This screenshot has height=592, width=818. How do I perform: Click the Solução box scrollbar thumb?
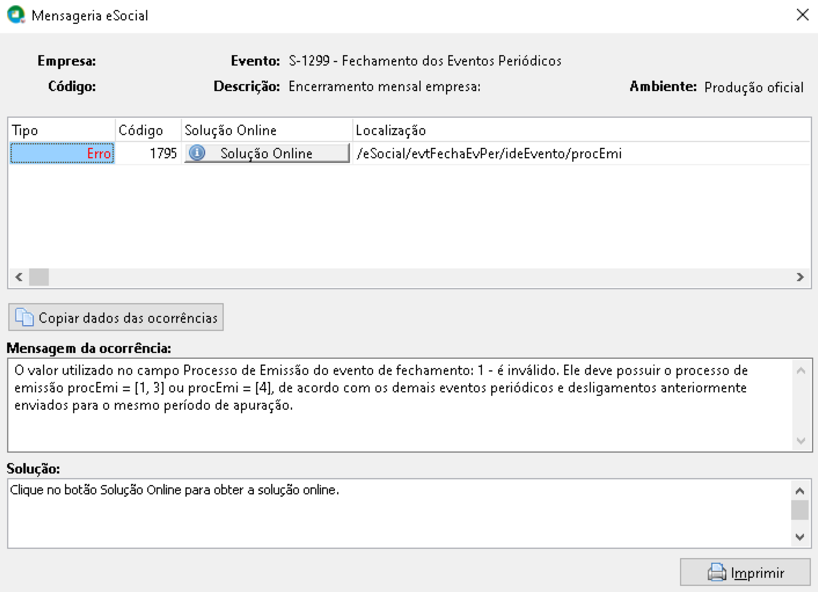800,510
